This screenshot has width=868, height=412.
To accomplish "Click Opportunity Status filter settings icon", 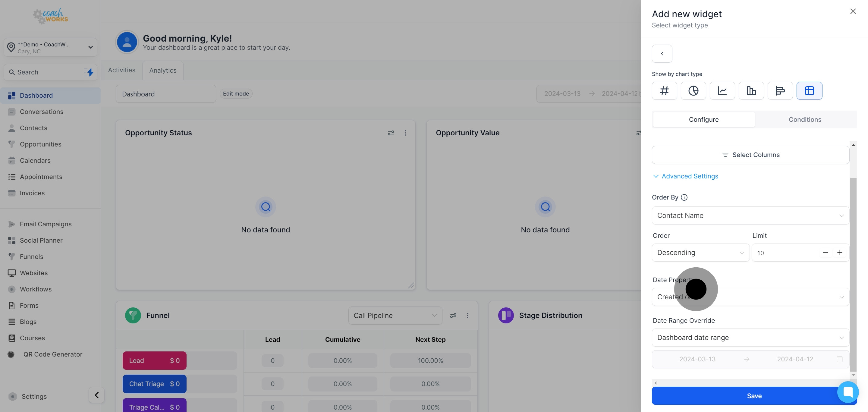I will pyautogui.click(x=391, y=133).
